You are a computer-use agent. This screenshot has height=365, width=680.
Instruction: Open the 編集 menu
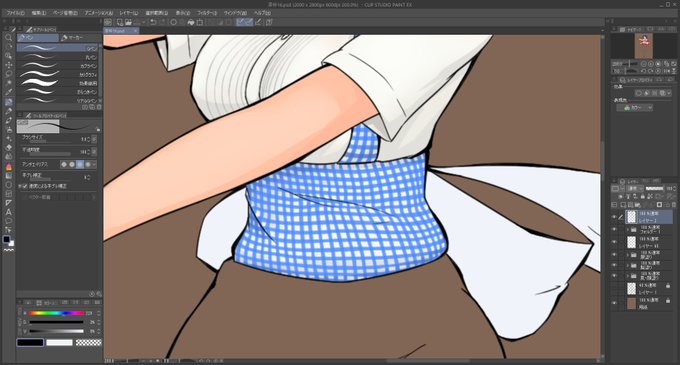pyautogui.click(x=39, y=13)
